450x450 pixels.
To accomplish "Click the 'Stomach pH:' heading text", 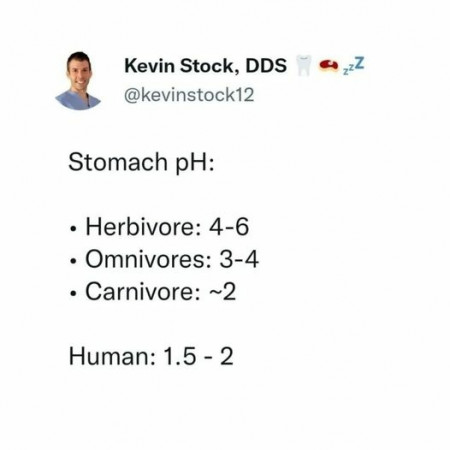I will click(x=142, y=163).
